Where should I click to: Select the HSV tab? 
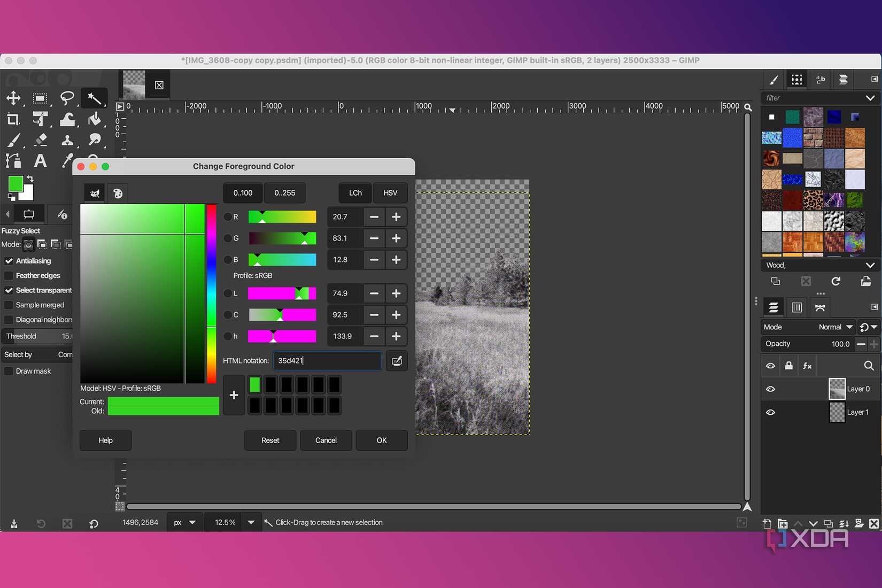click(x=390, y=192)
